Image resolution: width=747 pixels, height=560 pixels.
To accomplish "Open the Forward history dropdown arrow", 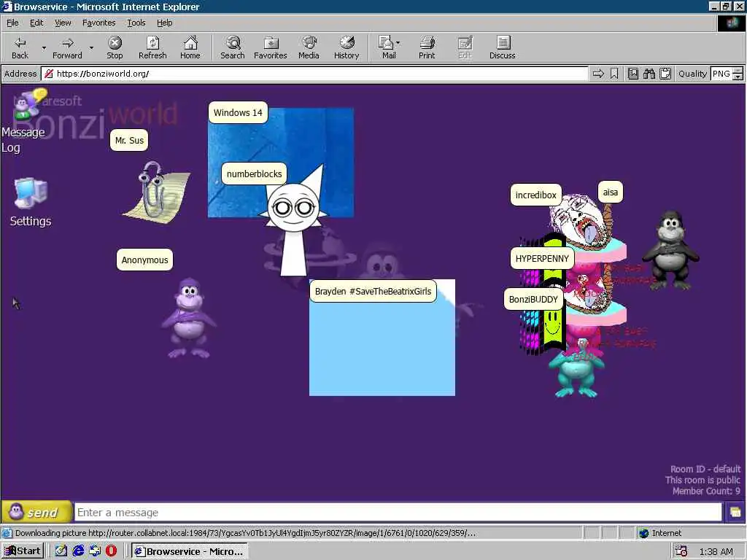I will click(91, 47).
